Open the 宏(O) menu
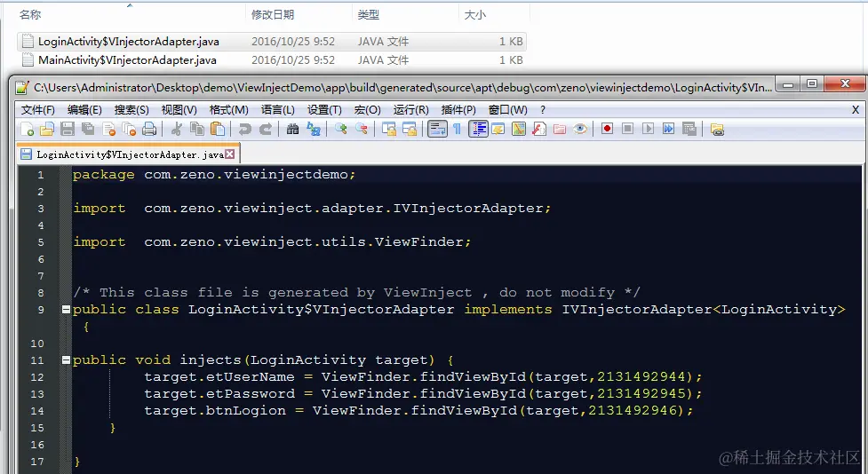 (368, 110)
